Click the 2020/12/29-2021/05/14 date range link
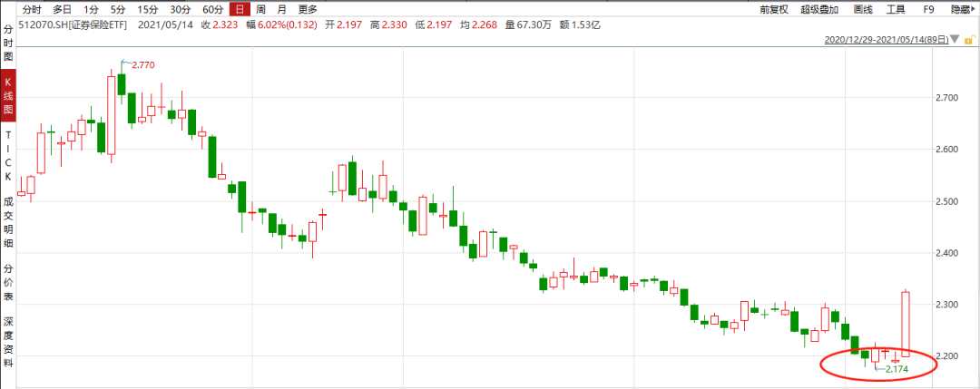Image resolution: width=980 pixels, height=389 pixels. (x=887, y=39)
